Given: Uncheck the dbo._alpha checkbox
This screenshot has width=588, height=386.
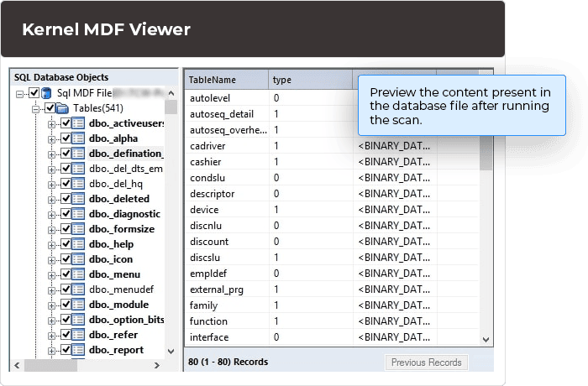Looking at the screenshot, I should tap(66, 138).
